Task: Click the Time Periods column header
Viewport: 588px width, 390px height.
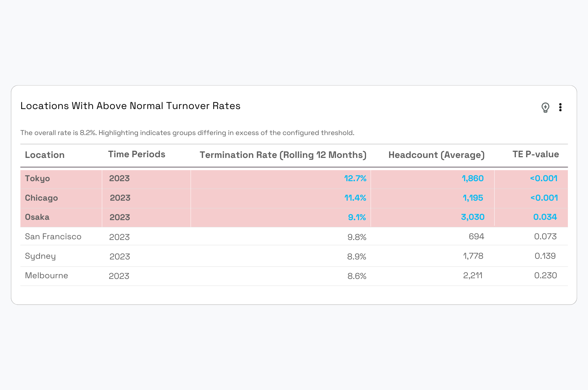Action: (136, 154)
